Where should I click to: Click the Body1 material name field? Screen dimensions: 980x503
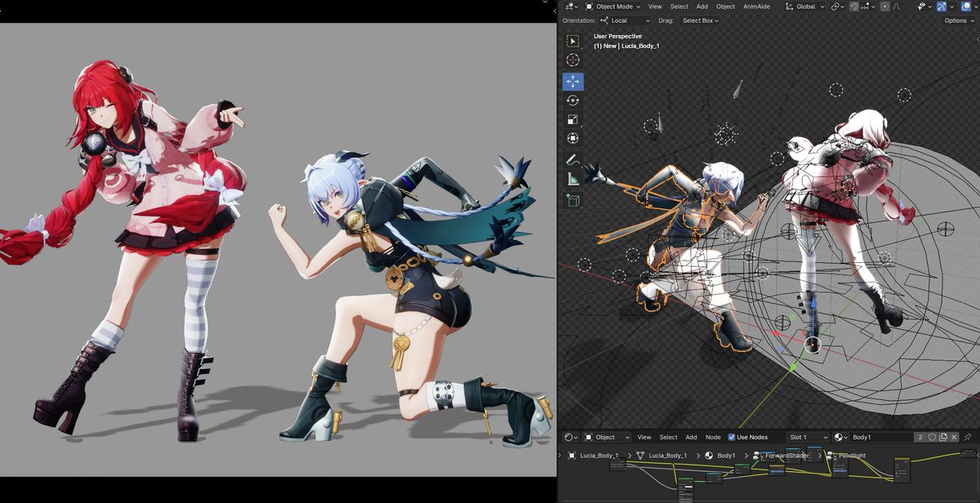click(882, 437)
